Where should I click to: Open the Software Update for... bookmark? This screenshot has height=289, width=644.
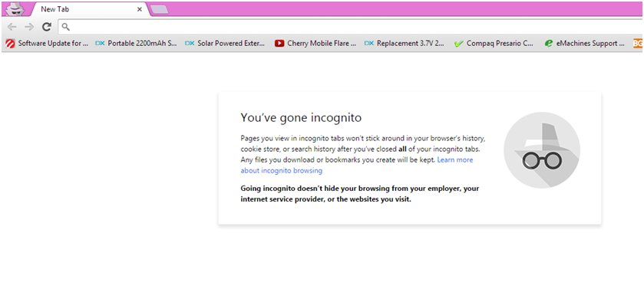(x=48, y=43)
